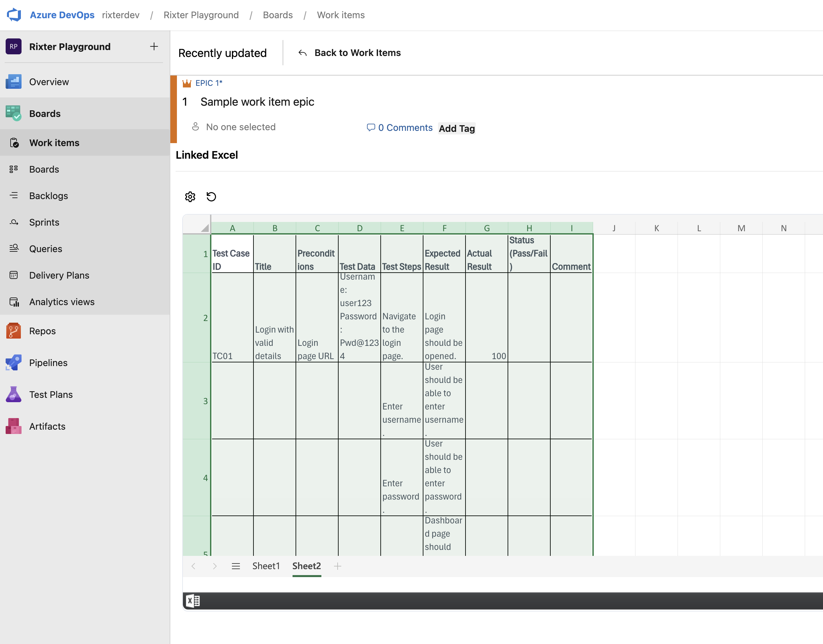
Task: Open Test Plans
Action: click(50, 395)
